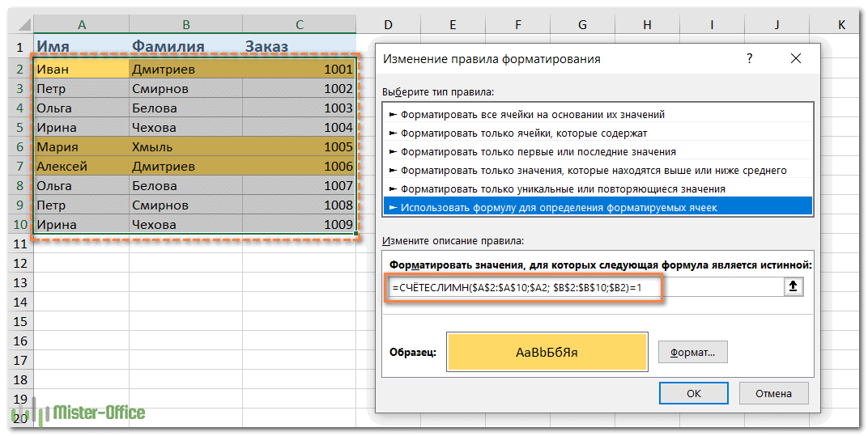Select 'Использовать формулу для определения форматируемых ячеек'
Screen dimensions: 868x436
click(x=559, y=207)
